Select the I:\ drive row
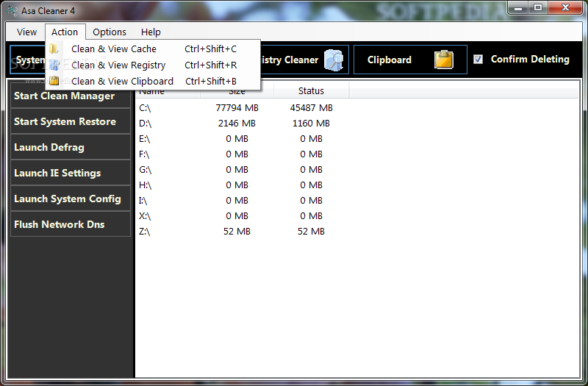Image resolution: width=588 pixels, height=386 pixels. click(x=356, y=200)
